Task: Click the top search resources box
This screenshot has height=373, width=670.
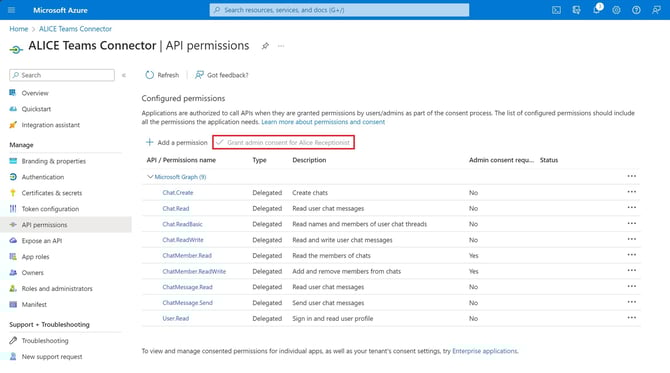Action: [x=339, y=10]
